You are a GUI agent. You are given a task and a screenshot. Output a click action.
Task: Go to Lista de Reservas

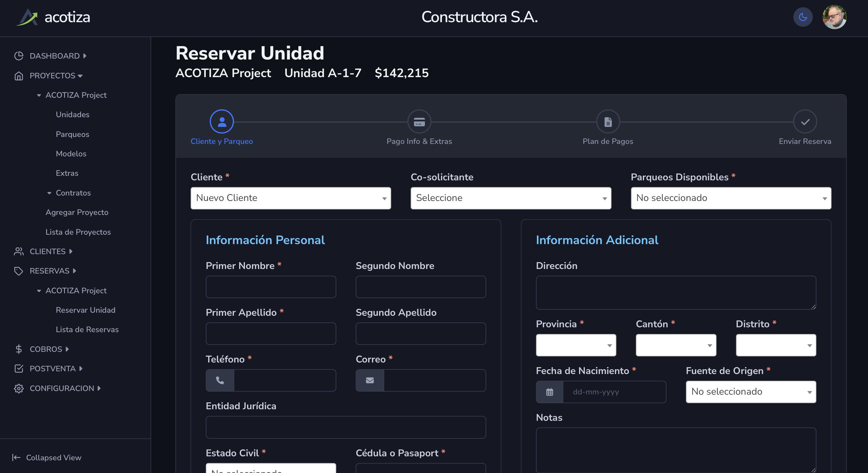87,329
